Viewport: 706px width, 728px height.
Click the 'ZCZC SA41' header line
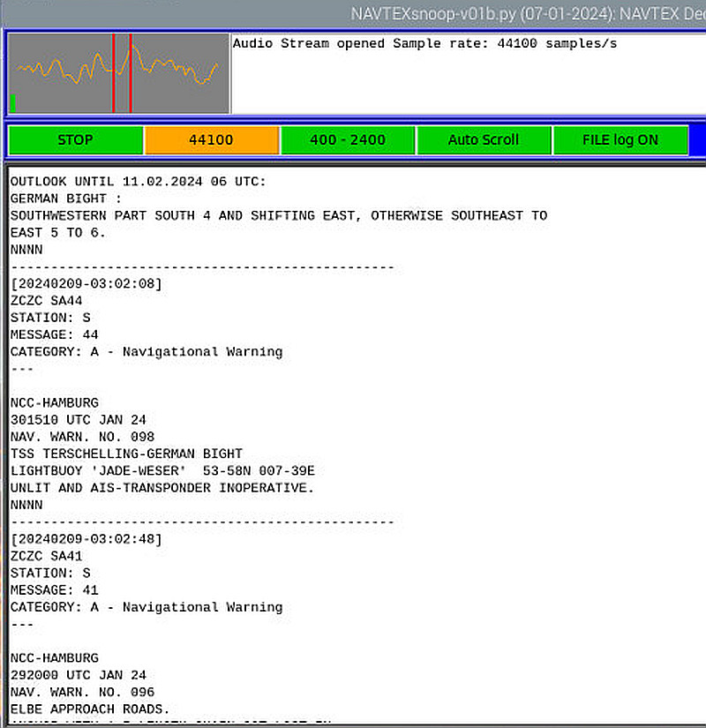pos(47,556)
